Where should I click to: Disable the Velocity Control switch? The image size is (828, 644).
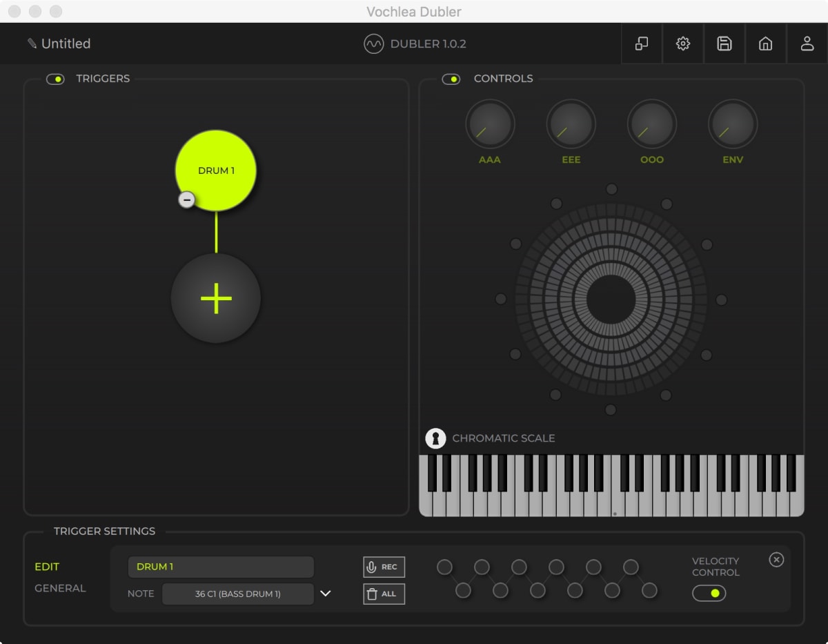pos(709,593)
